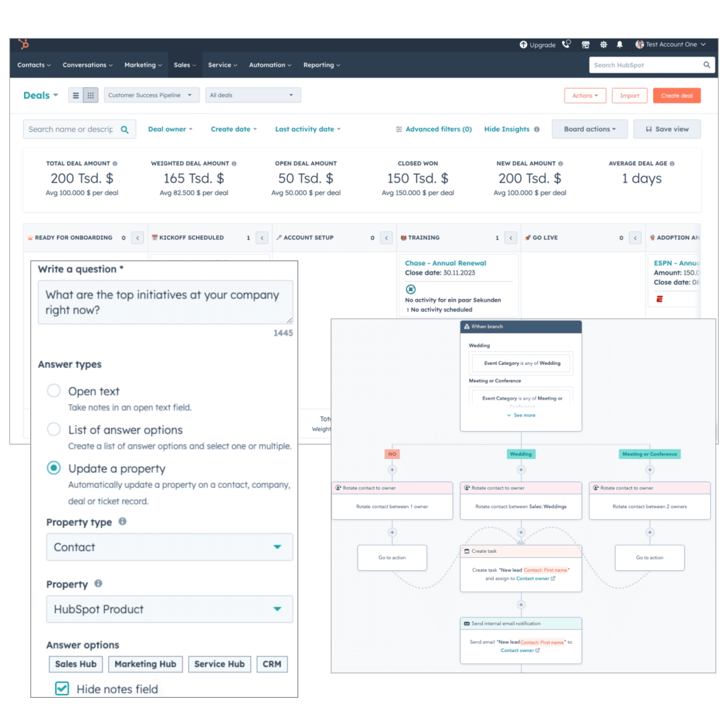Uncheck the Hide notes field checkbox

[62, 688]
